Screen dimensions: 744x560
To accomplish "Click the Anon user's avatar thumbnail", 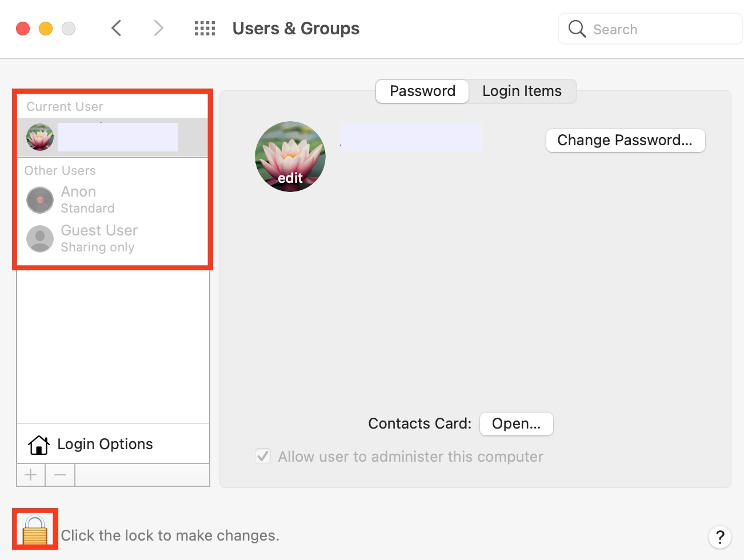I will pos(39,199).
